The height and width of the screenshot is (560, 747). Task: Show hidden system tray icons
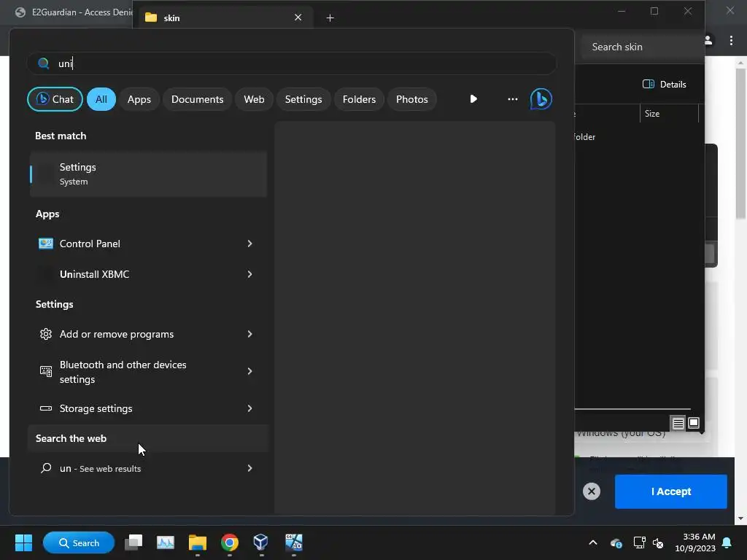click(592, 542)
